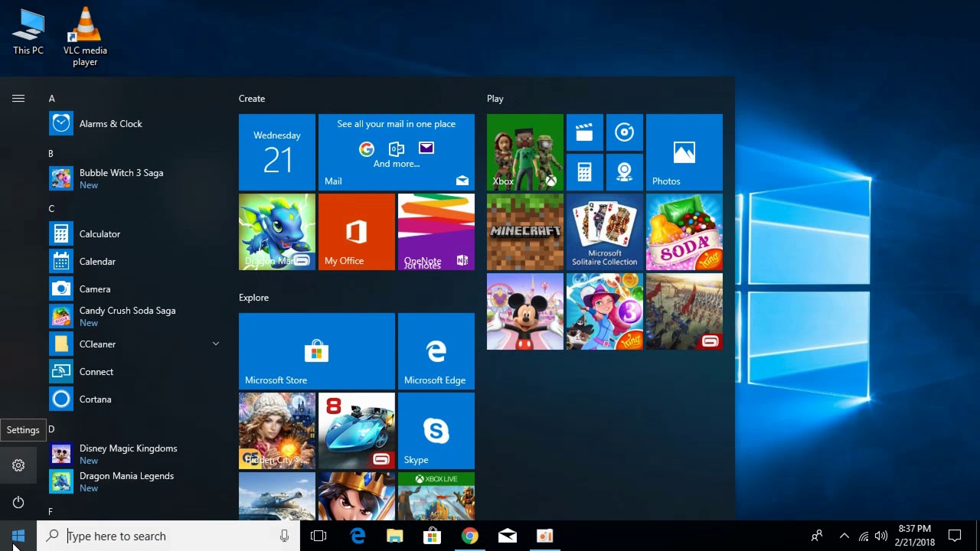This screenshot has width=980, height=551.
Task: Open Microsoft Solitaire Collection tile
Action: pos(605,232)
